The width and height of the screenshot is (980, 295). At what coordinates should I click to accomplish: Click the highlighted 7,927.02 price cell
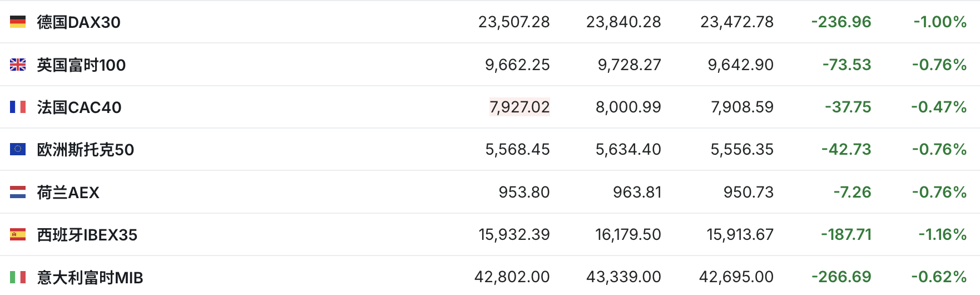pos(519,107)
